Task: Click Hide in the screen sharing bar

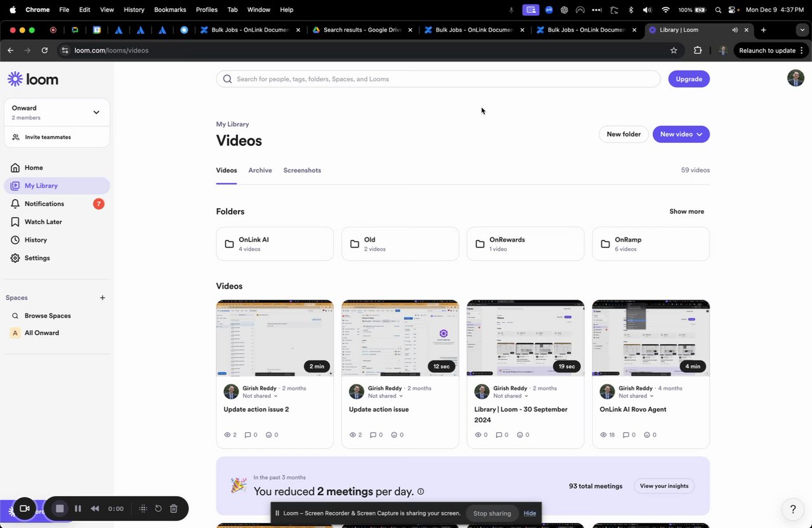Action: pyautogui.click(x=530, y=513)
